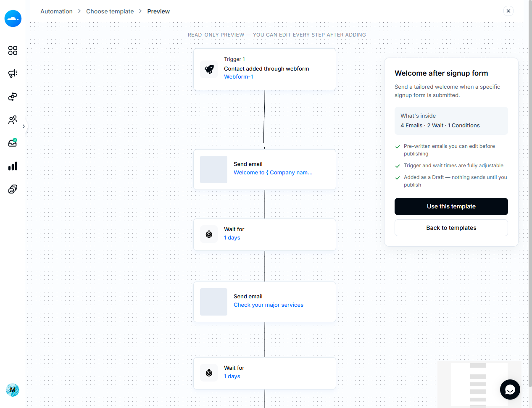This screenshot has width=532, height=408.
Task: Click the Trigger and wait times are fully adjustable text
Action: tap(453, 166)
